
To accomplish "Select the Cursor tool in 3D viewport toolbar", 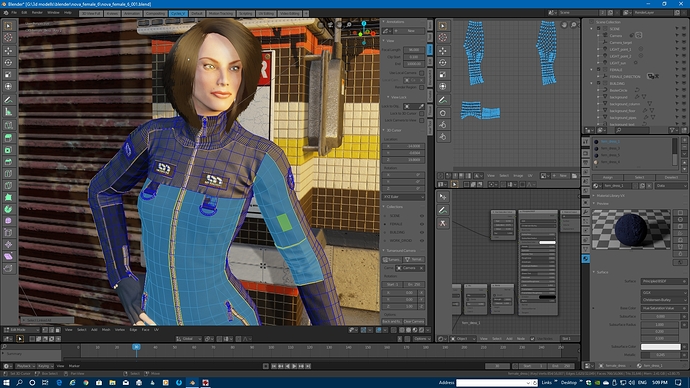I will [x=8, y=38].
